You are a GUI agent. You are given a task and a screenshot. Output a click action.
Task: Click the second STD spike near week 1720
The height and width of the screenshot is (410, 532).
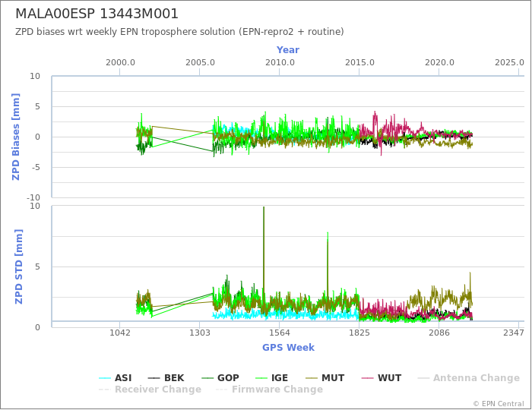click(328, 264)
